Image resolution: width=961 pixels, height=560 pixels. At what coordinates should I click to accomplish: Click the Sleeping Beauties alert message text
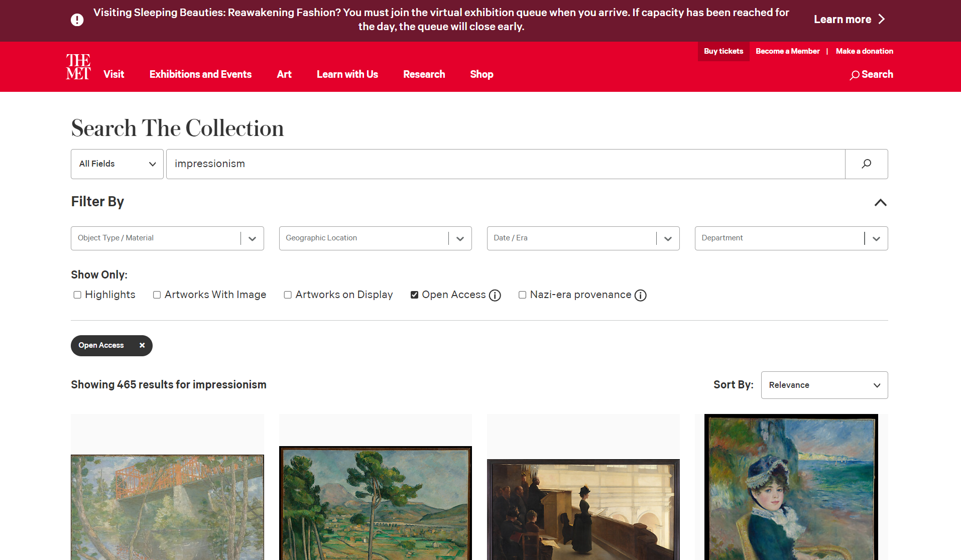441,20
